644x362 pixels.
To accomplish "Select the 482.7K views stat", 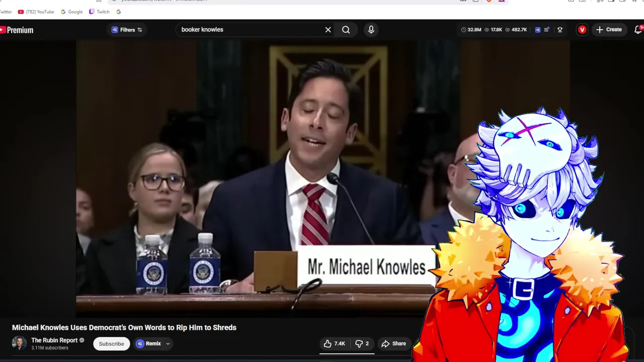I will (x=516, y=30).
